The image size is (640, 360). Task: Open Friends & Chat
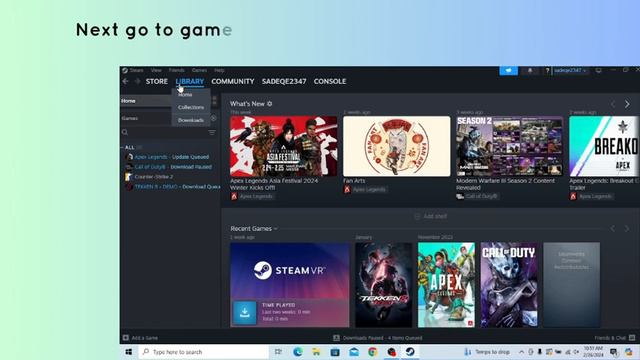pyautogui.click(x=615, y=338)
